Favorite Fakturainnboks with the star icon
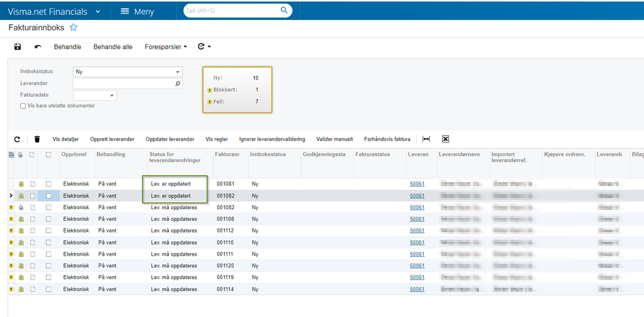644x317 pixels. [74, 28]
